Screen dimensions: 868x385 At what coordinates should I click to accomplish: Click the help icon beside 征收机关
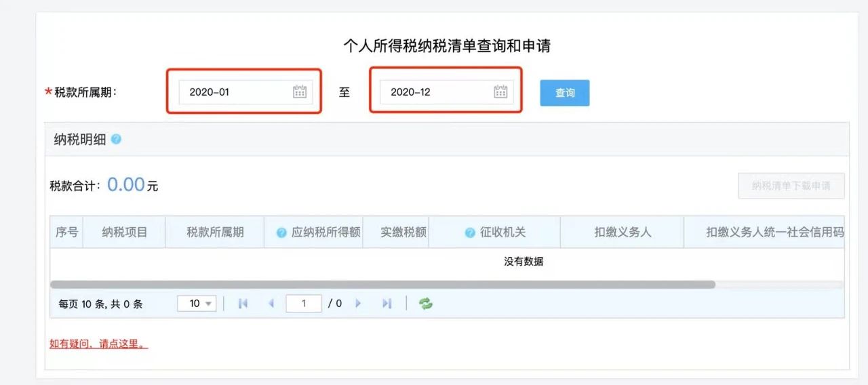[470, 232]
